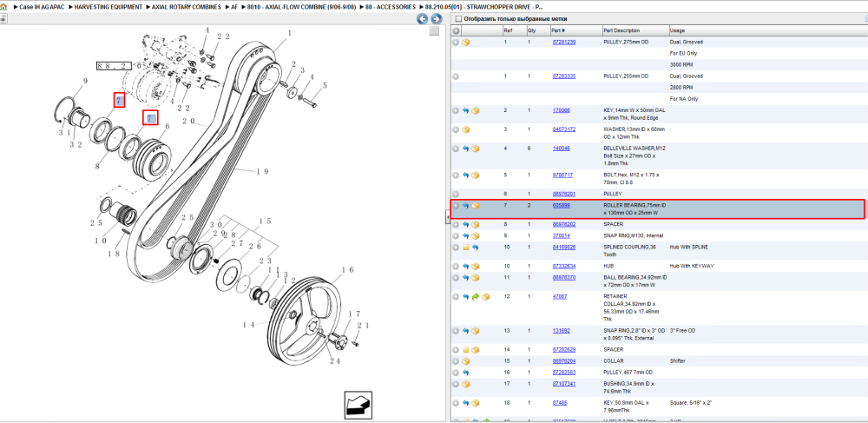
Task: Open part number 695899 link
Action: 562,205
